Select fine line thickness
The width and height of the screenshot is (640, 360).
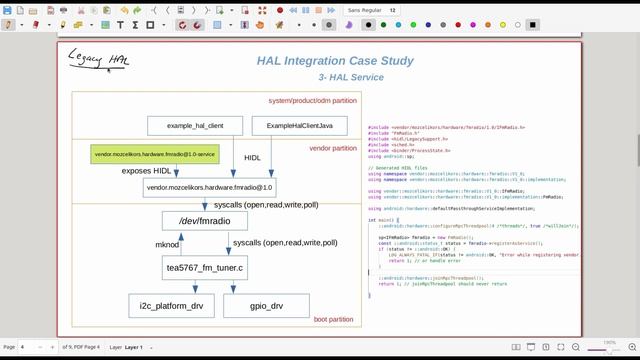point(299,25)
